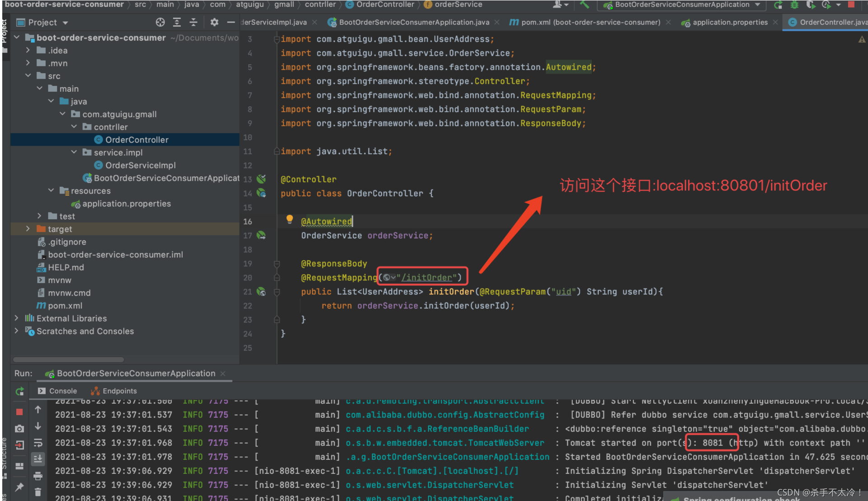868x501 pixels.
Task: Click the lightbulb intention icon at line 16
Action: pyautogui.click(x=290, y=219)
